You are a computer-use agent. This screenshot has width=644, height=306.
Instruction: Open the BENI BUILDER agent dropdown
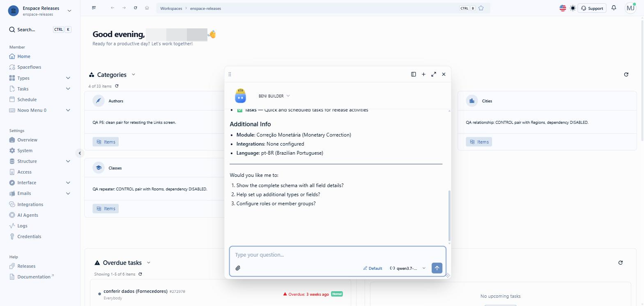click(x=274, y=96)
